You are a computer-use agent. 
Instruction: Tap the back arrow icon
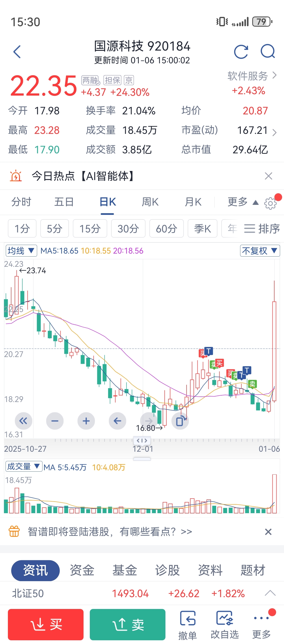pos(17,52)
